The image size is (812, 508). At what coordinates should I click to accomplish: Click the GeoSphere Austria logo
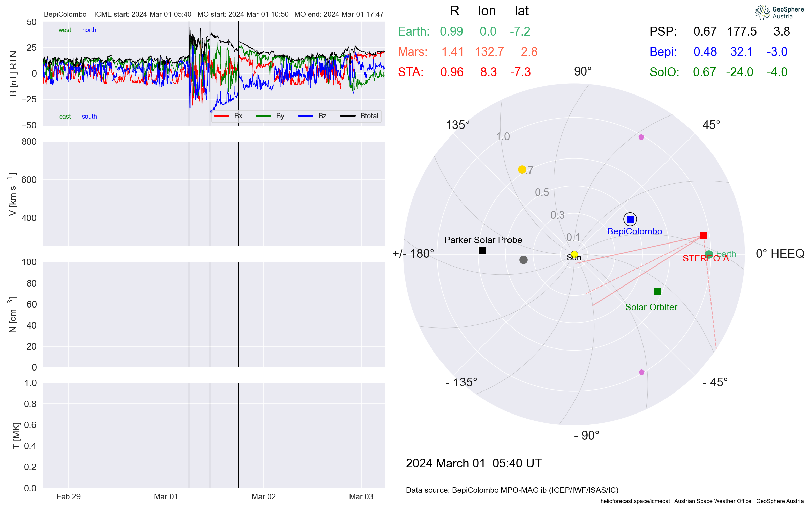click(x=779, y=13)
